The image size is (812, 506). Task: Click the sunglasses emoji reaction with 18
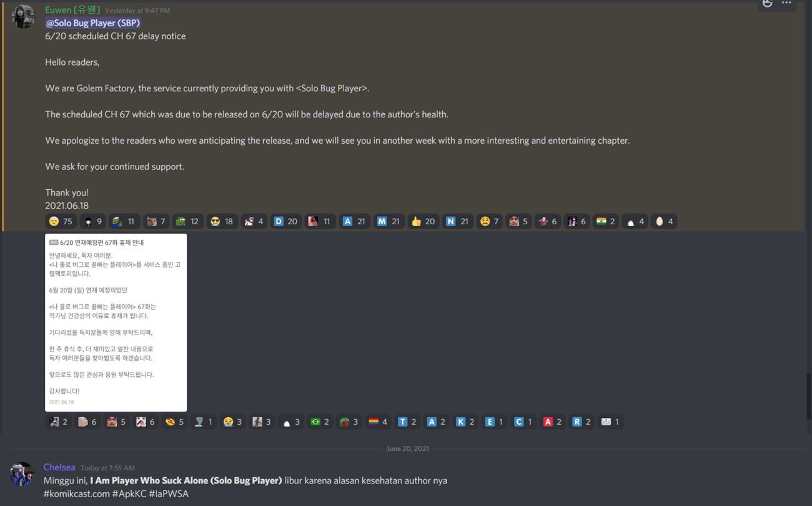pos(222,221)
